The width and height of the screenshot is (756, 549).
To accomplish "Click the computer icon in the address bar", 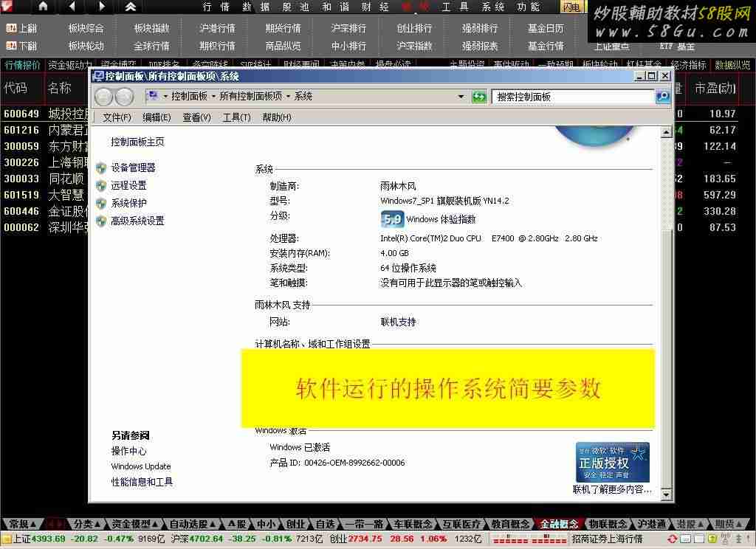I will point(153,95).
